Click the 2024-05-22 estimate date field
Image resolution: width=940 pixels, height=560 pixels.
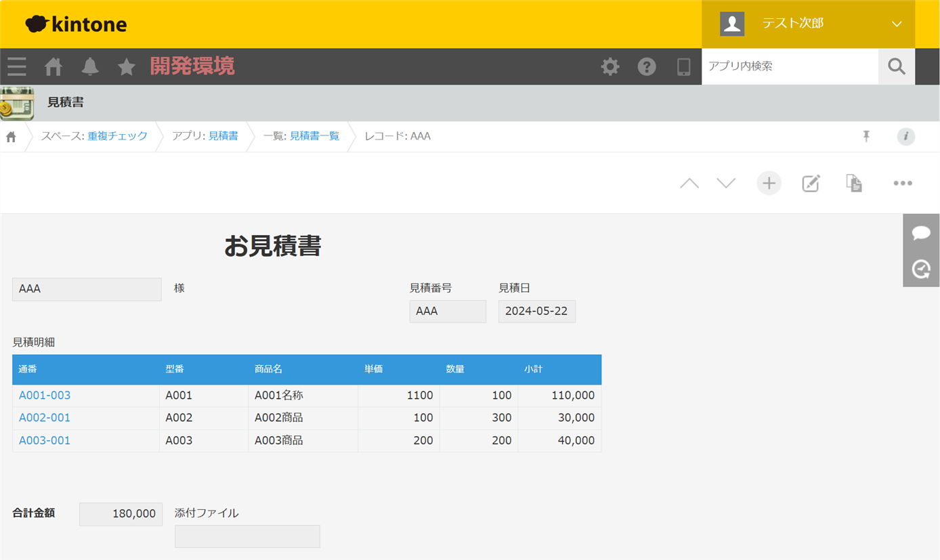pyautogui.click(x=537, y=311)
